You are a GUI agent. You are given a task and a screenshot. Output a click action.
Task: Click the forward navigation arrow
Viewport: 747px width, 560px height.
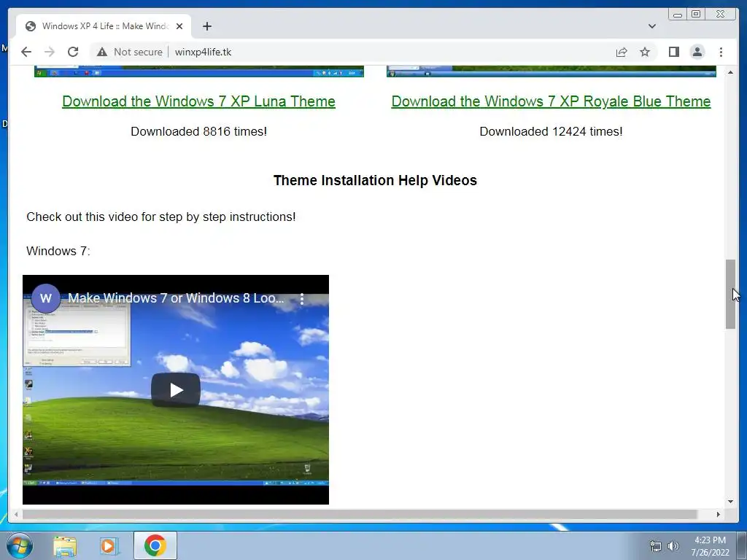(49, 52)
